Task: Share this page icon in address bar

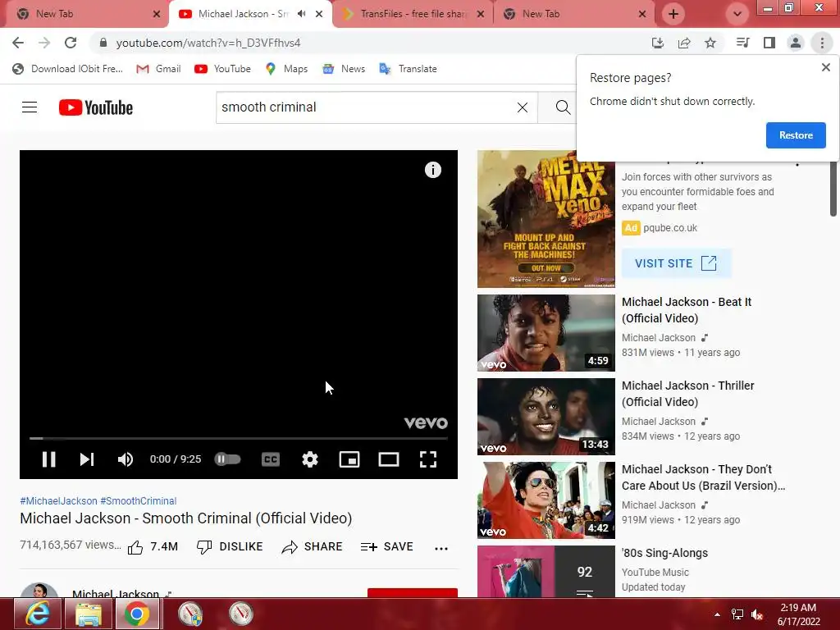Action: (684, 43)
